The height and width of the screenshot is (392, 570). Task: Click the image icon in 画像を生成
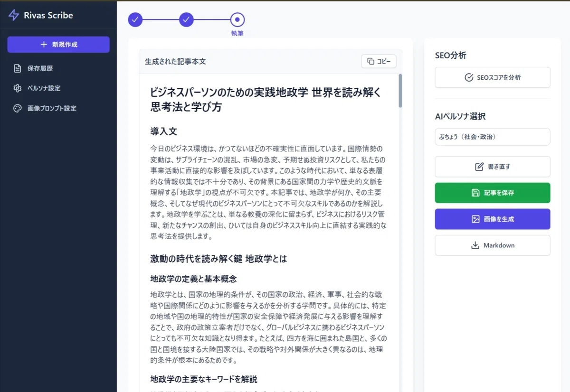(475, 219)
